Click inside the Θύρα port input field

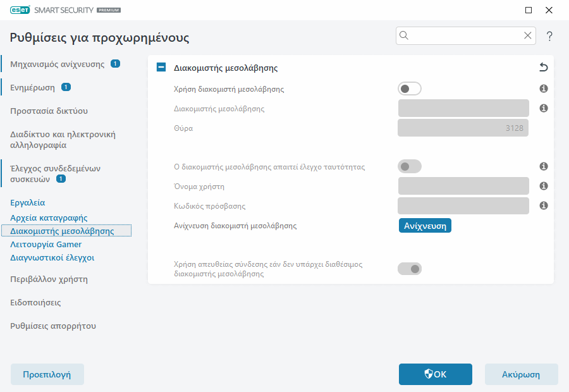click(x=463, y=128)
